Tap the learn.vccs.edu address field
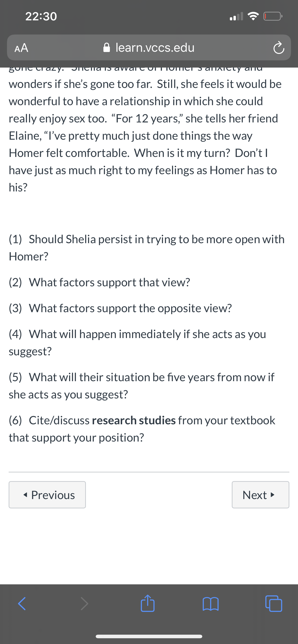Image resolution: width=298 pixels, height=644 pixels. pos(149,47)
